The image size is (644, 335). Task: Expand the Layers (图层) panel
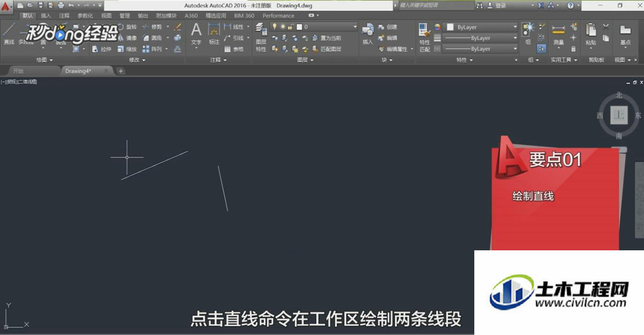coord(305,59)
